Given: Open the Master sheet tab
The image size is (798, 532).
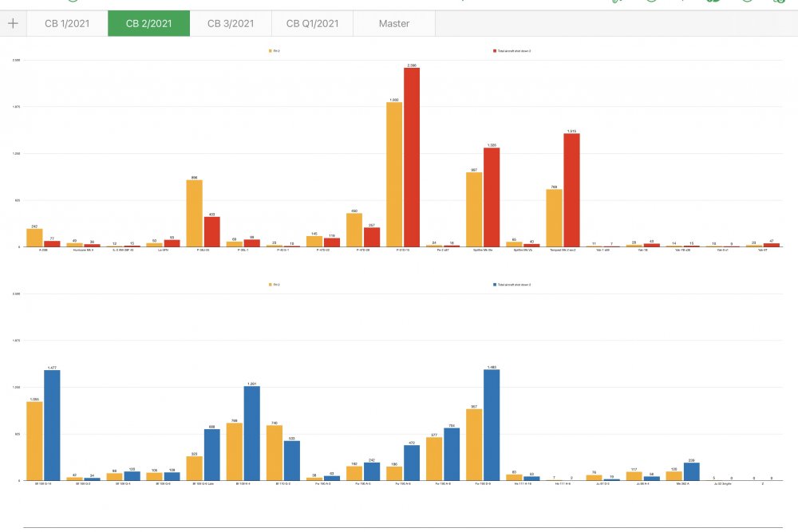Looking at the screenshot, I should [x=394, y=24].
